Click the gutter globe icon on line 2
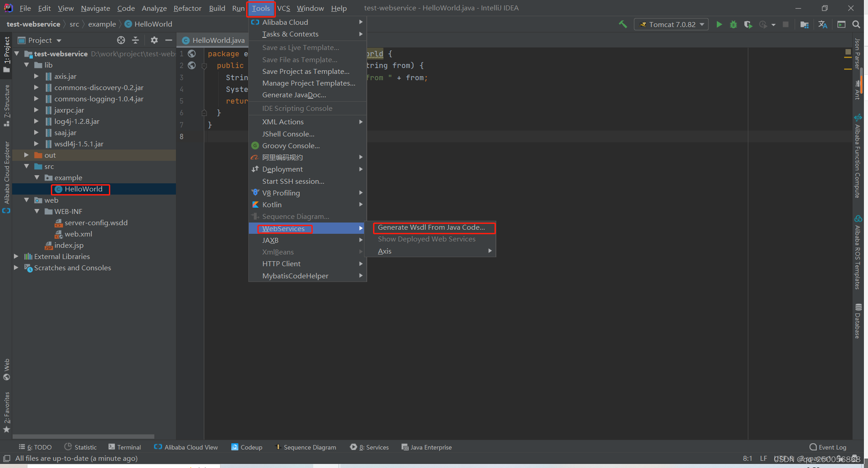This screenshot has height=468, width=868. [x=192, y=65]
